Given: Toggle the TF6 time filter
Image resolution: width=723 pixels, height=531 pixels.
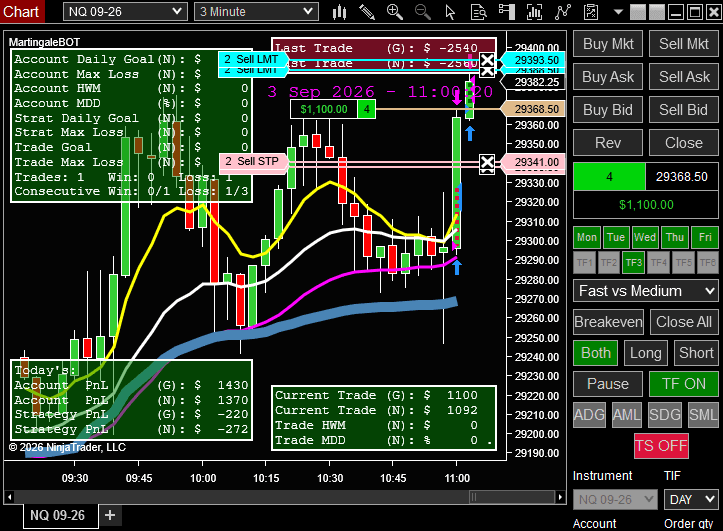Looking at the screenshot, I should 708,263.
